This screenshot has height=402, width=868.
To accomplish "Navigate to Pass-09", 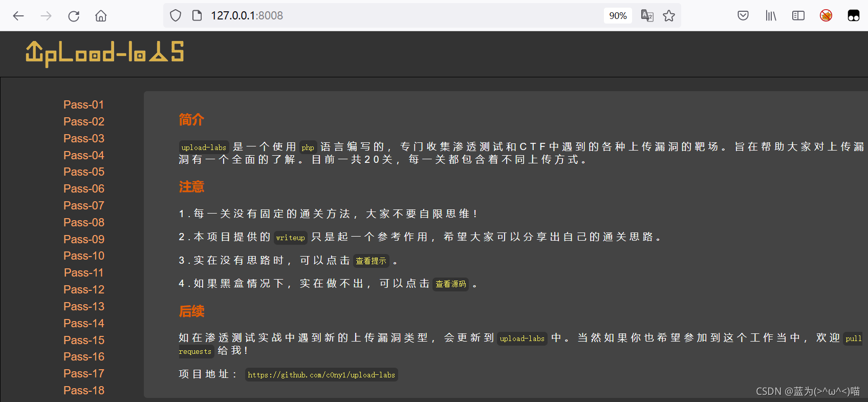I will 84,239.
